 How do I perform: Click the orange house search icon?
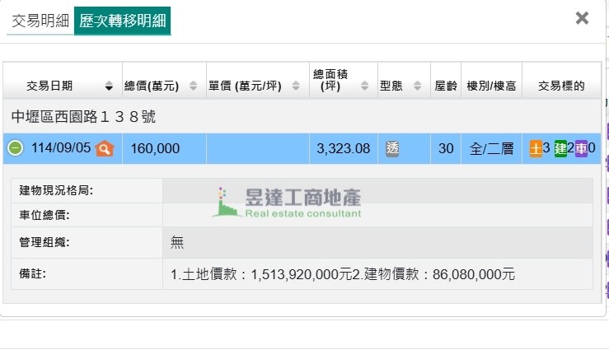point(104,148)
